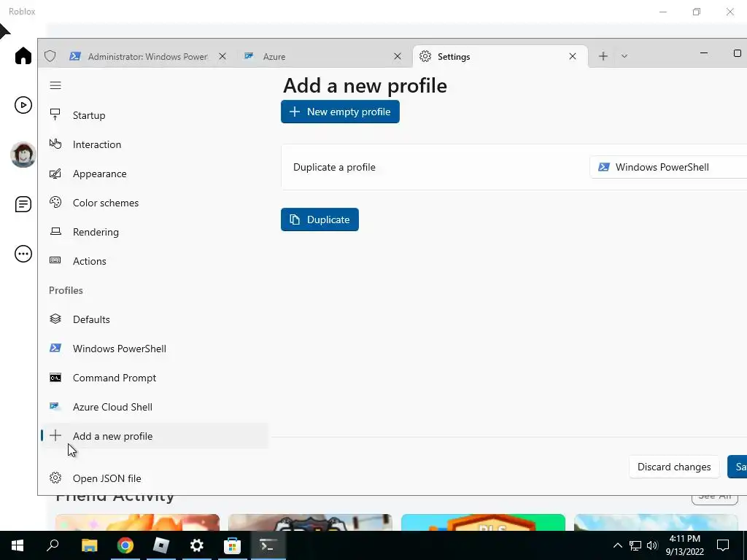Close the Azure tab

point(398,56)
